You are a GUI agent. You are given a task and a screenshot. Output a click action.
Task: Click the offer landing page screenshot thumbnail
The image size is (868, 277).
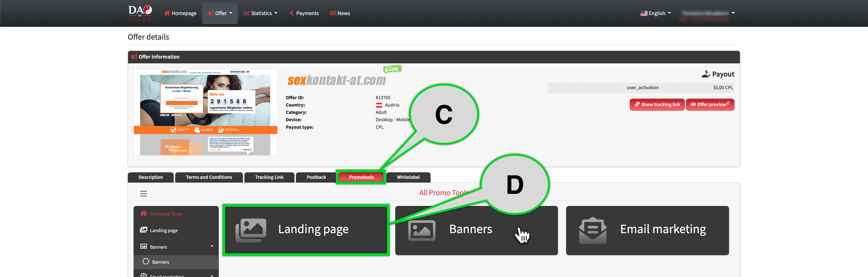click(205, 112)
